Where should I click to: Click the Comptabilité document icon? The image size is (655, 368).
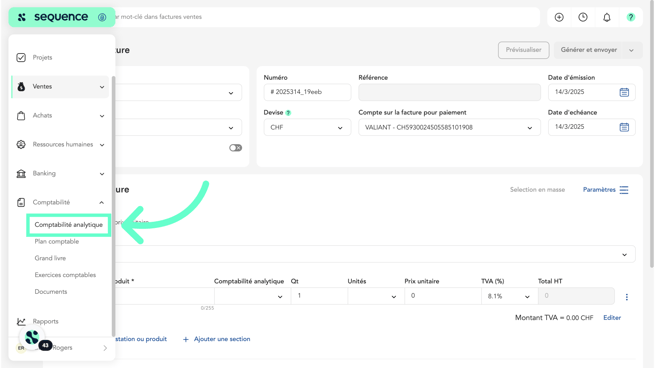point(21,202)
